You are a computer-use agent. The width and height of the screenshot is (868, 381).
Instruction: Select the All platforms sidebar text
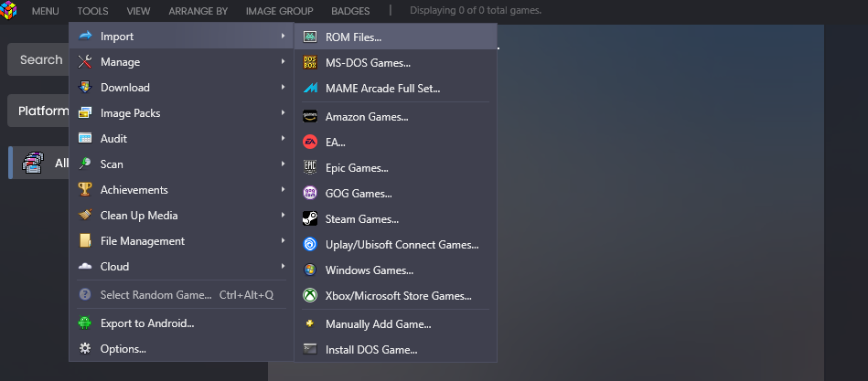61,164
